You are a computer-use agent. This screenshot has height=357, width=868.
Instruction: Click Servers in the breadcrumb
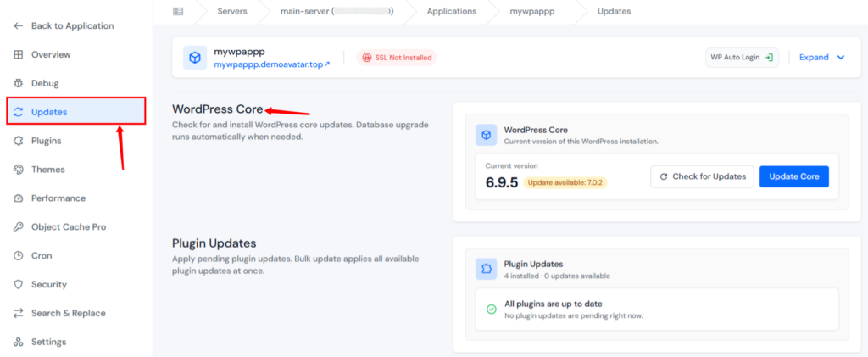click(232, 11)
